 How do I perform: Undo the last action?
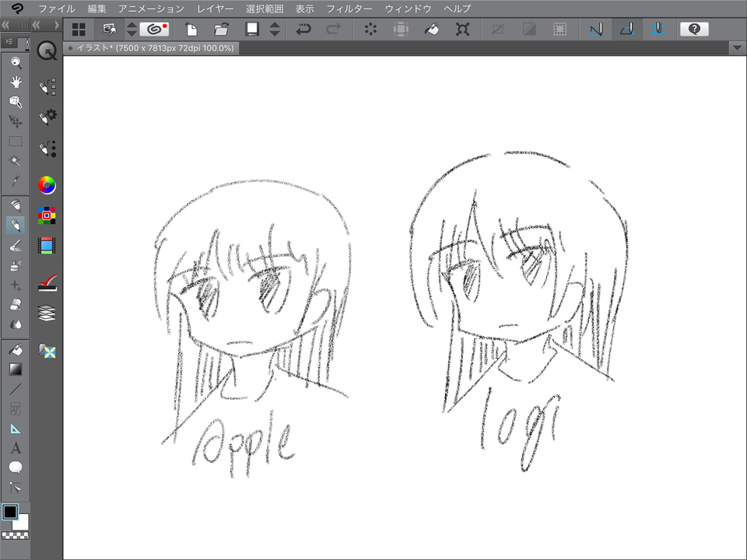click(303, 30)
